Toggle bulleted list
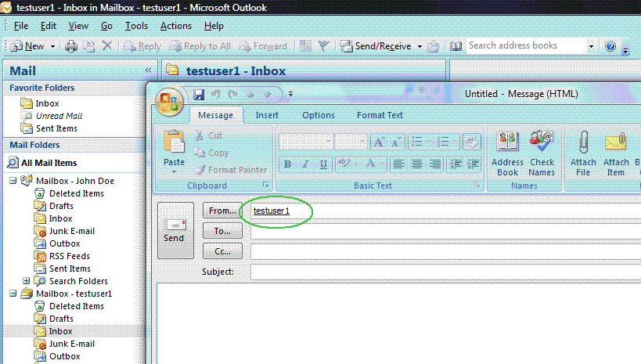The image size is (641, 364). pos(417,142)
